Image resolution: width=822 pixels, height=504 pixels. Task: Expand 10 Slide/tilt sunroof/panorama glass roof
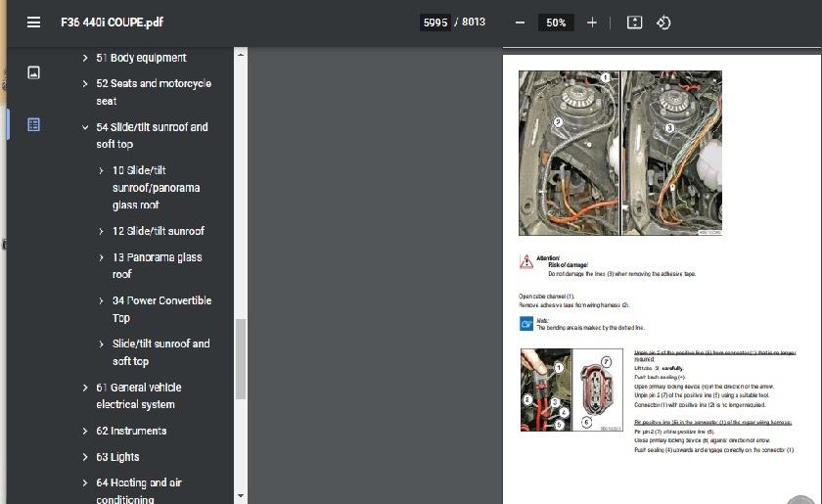tap(101, 170)
